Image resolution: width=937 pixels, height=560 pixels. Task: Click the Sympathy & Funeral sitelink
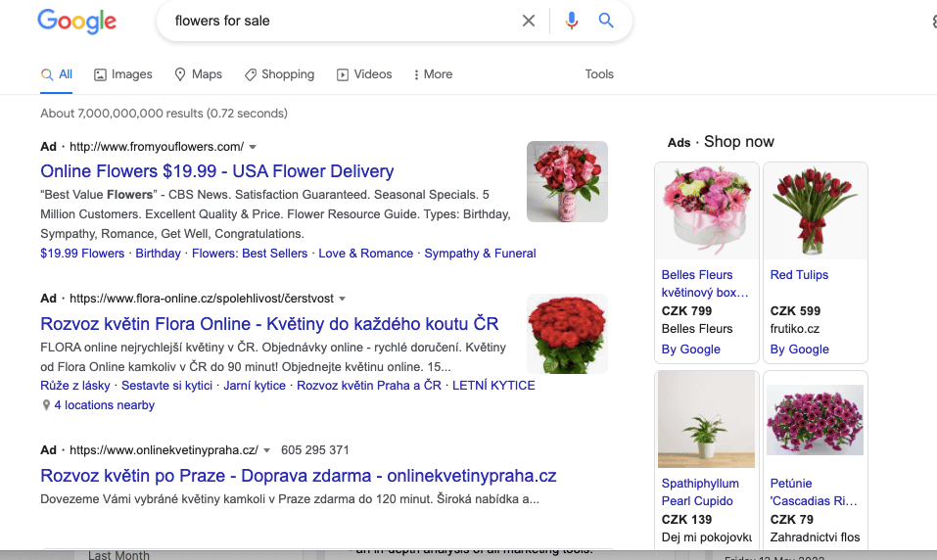pos(480,254)
